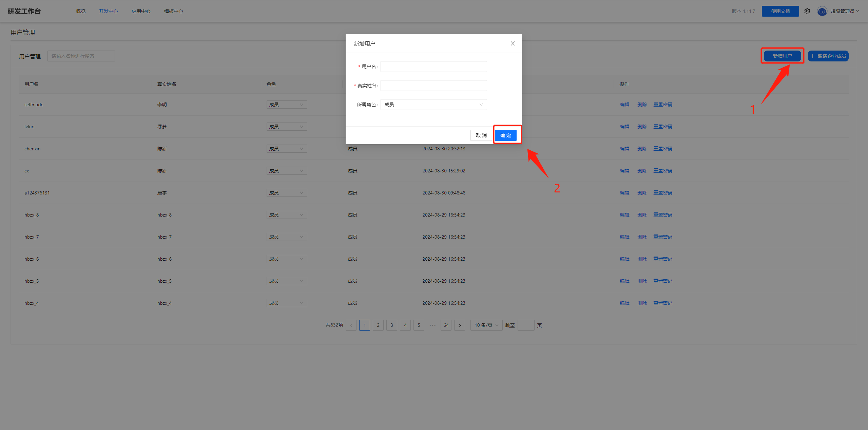Go to pagination page 2
The height and width of the screenshot is (430, 868).
coord(378,325)
